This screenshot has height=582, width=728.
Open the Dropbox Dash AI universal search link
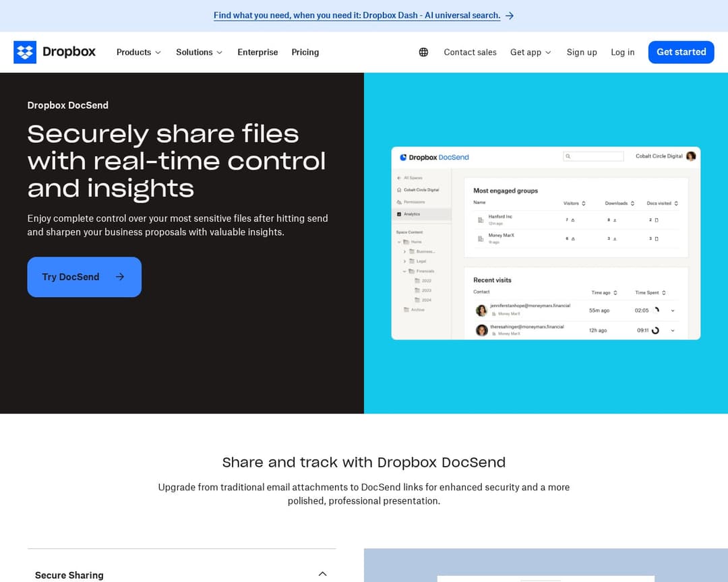[357, 15]
